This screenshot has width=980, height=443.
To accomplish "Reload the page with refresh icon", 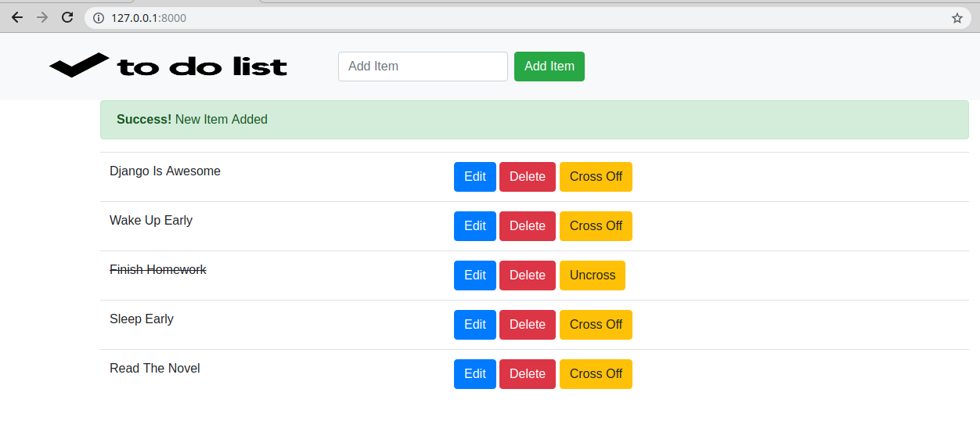I will [67, 17].
